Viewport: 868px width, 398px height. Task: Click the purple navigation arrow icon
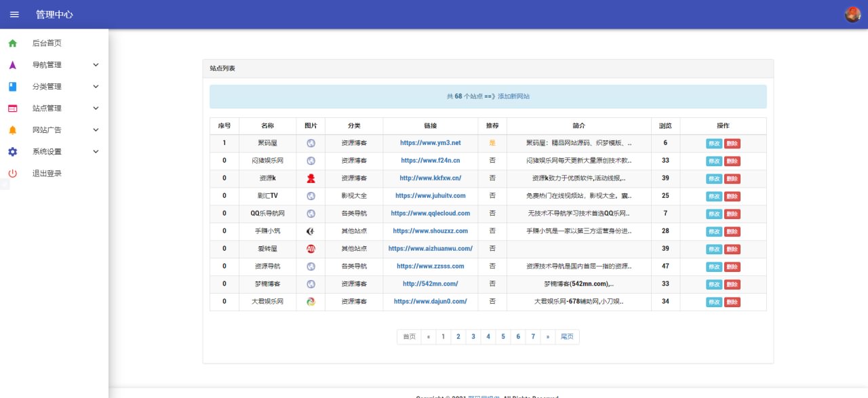tap(12, 65)
